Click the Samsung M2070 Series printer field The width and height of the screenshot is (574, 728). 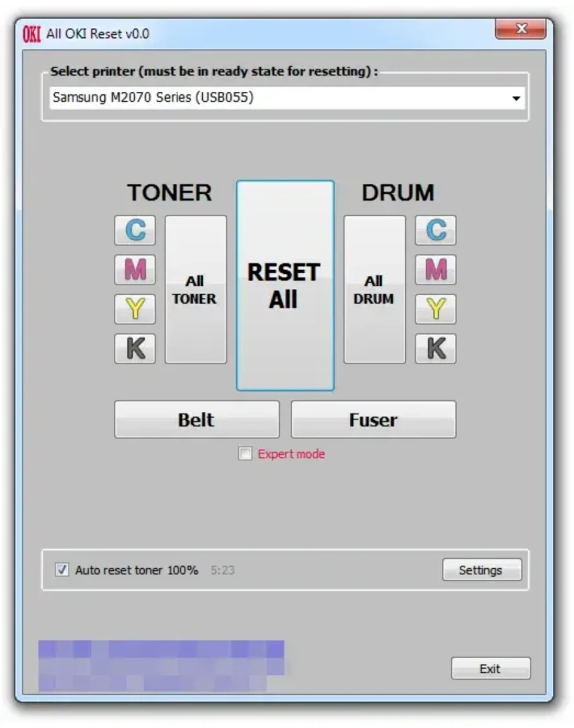click(x=278, y=98)
